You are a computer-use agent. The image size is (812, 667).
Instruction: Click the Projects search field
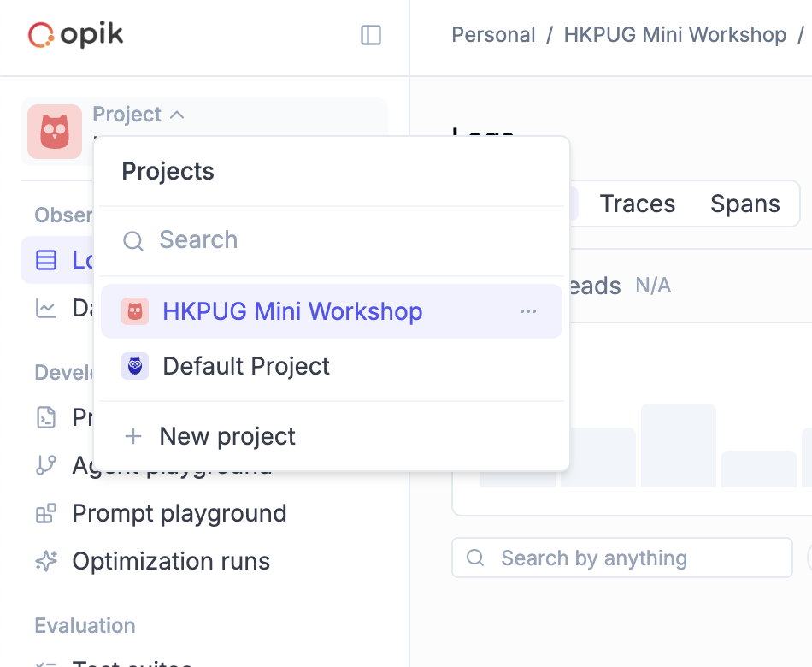[x=332, y=240]
